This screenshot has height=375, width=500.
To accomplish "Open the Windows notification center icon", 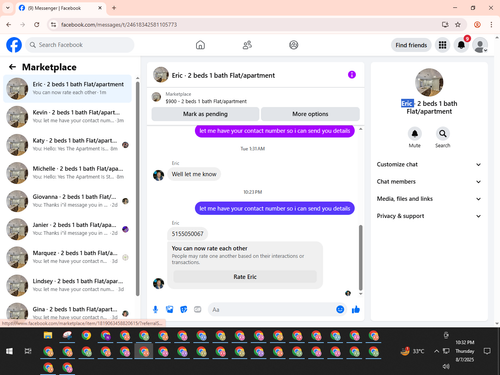I will (x=487, y=351).
